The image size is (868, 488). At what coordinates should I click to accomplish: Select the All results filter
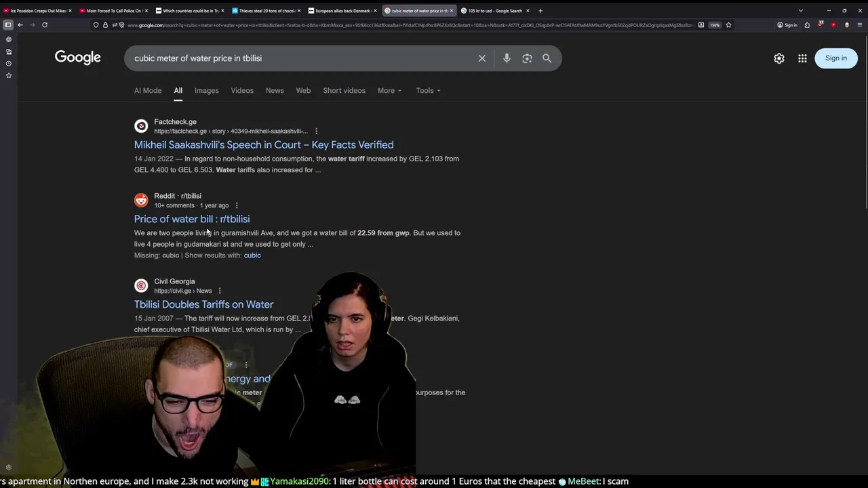(x=178, y=90)
